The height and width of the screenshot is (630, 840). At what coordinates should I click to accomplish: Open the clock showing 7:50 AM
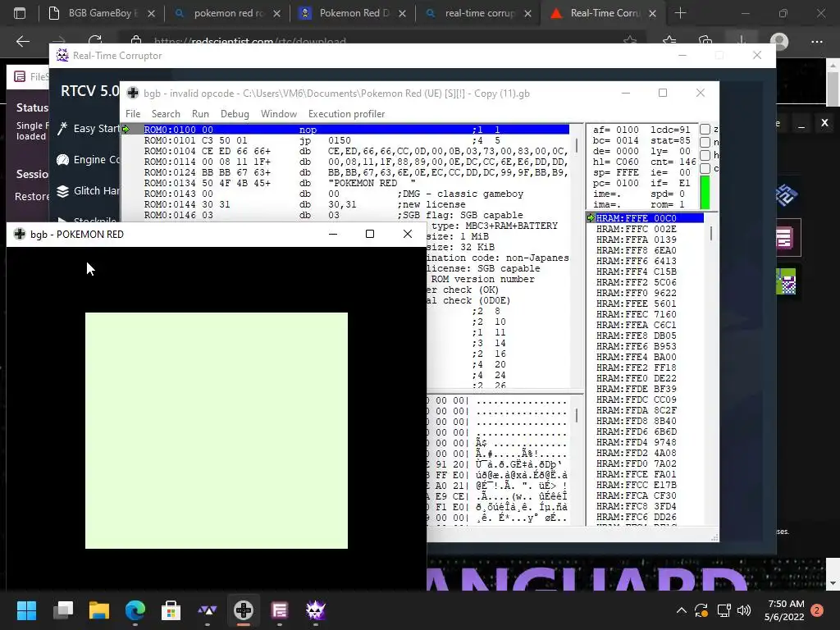785,604
